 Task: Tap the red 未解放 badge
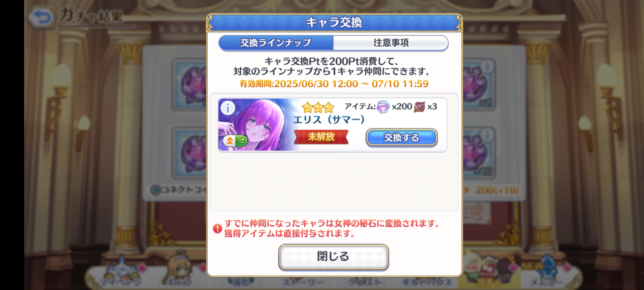(x=321, y=137)
